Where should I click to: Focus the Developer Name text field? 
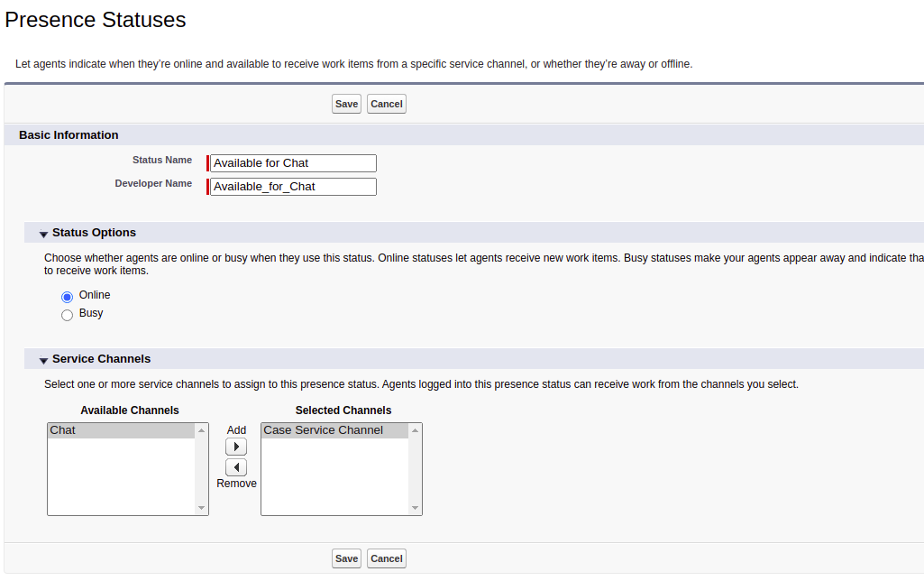click(293, 187)
